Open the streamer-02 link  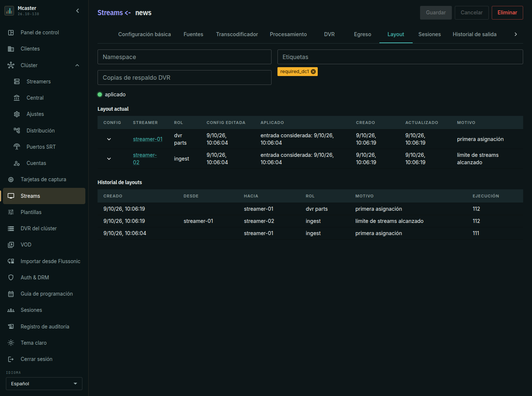[x=145, y=159]
